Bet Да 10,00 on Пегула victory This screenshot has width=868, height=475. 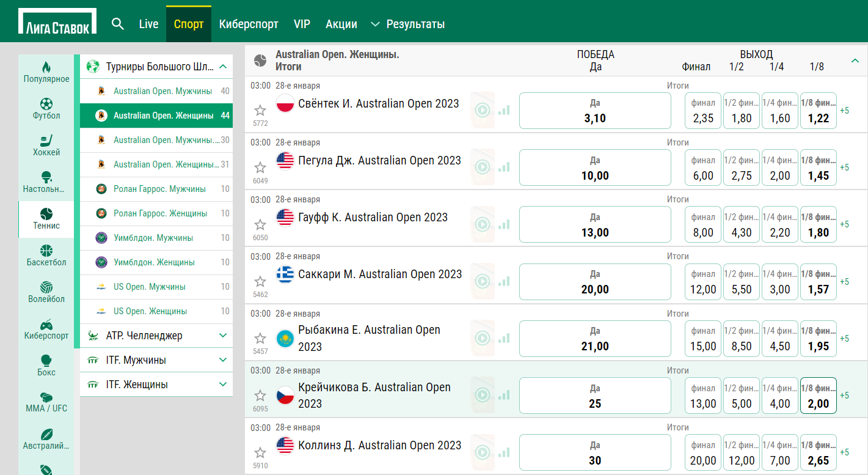tap(595, 168)
